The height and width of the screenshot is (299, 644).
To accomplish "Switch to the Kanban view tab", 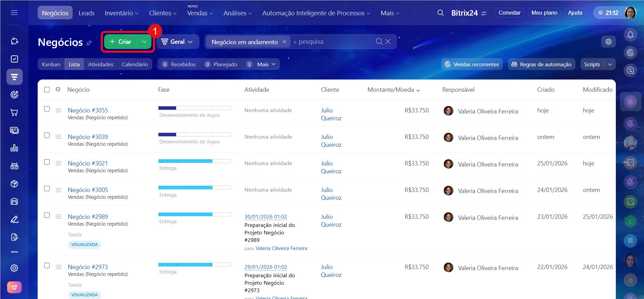I will click(51, 64).
